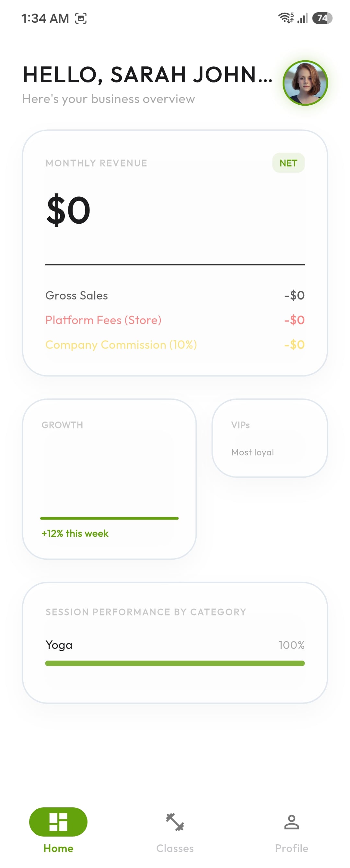350x868 pixels.
Task: Tap the $0 monthly revenue amount
Action: pos(68,210)
